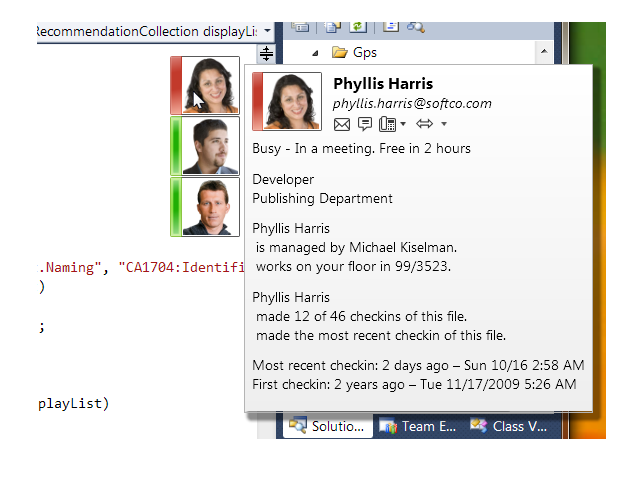Open the Class View tab
The image size is (640, 480).
tap(510, 426)
